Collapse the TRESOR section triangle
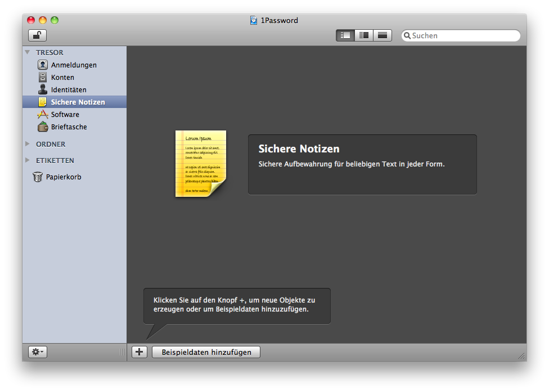549x392 pixels. pyautogui.click(x=28, y=52)
